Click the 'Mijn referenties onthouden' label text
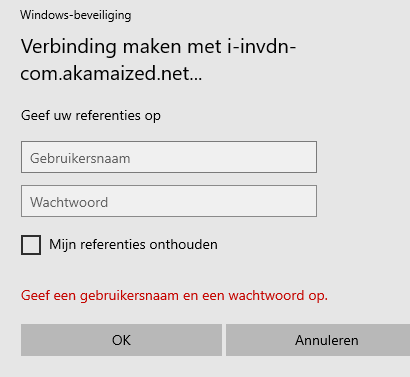410x377 pixels. click(x=133, y=245)
